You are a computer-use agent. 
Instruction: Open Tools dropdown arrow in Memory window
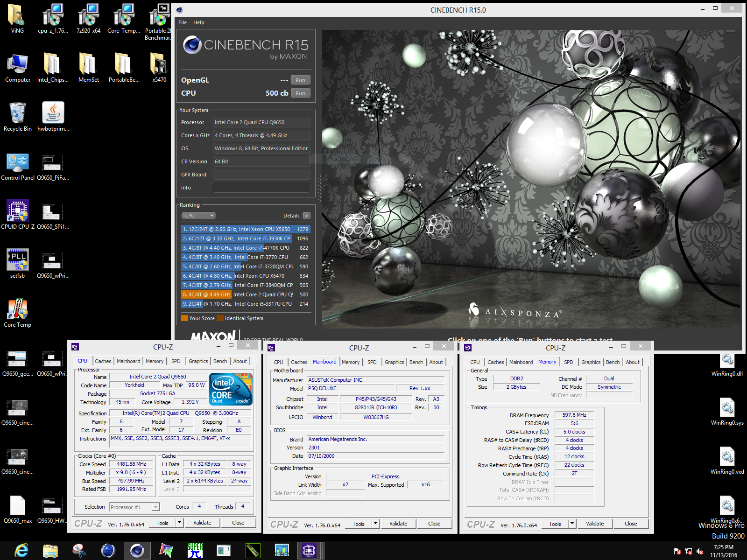tap(572, 524)
